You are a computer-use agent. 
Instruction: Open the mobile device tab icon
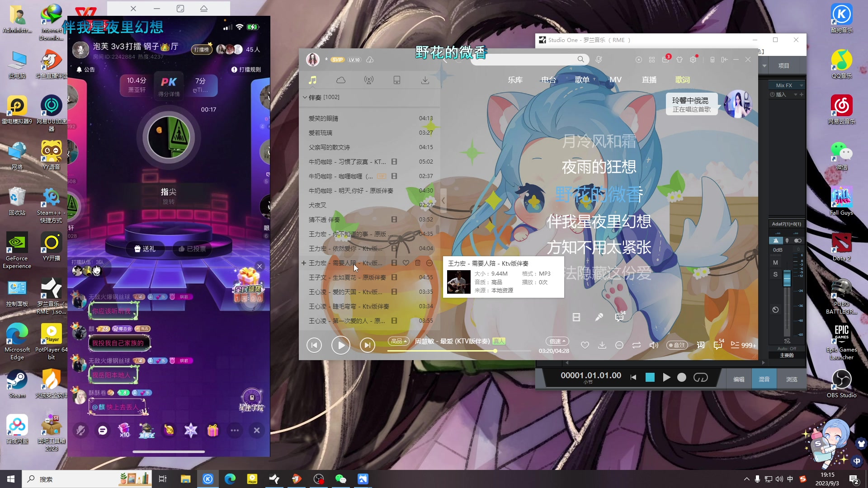397,80
